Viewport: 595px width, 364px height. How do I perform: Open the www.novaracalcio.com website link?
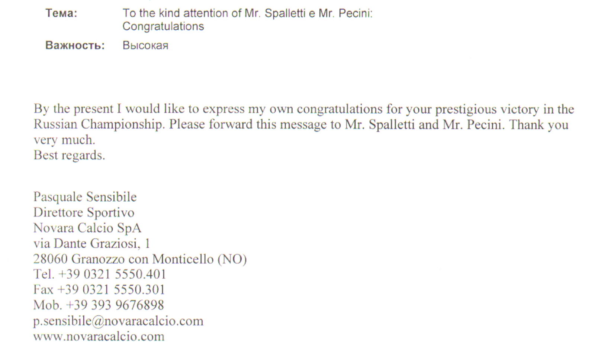99,337
